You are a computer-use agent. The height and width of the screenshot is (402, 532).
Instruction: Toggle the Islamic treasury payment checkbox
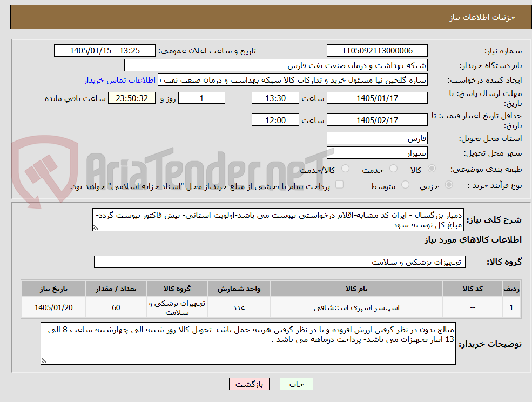tap(339, 184)
